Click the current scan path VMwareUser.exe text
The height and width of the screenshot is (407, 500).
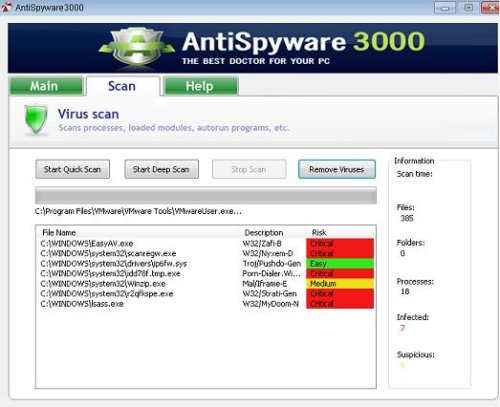(138, 211)
